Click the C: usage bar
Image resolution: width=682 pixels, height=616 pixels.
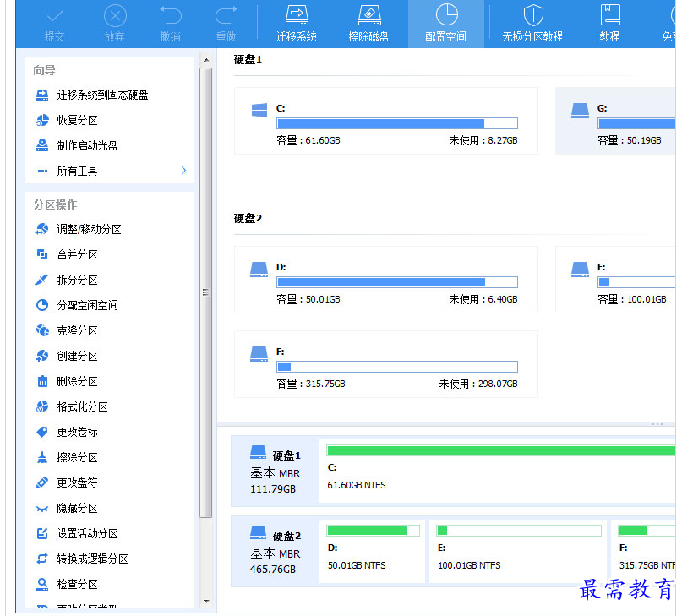click(397, 123)
